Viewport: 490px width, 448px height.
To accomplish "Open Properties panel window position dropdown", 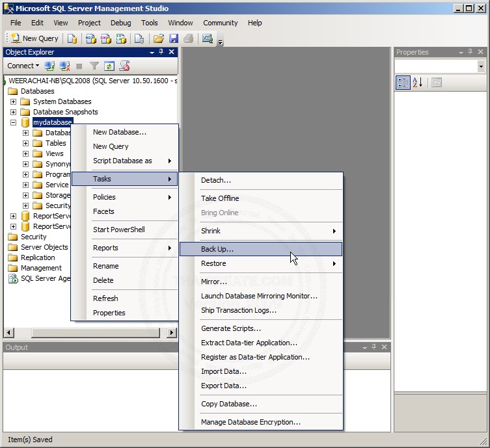I will pyautogui.click(x=461, y=53).
